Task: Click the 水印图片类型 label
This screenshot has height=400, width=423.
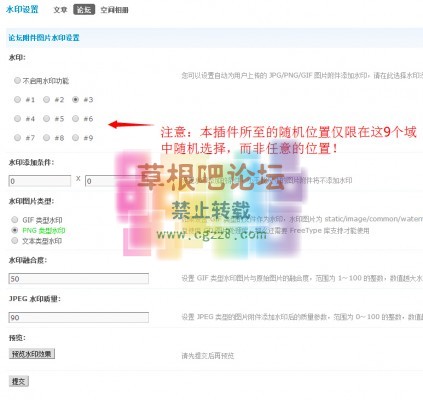Action: point(31,201)
